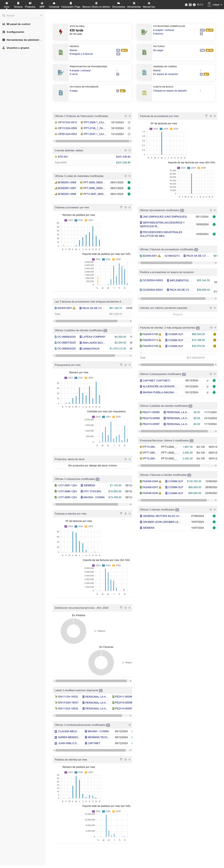This screenshot has width=224, height=868.
Task: Click the Herramientas wrench icon in top menu
Action: click(134, 3)
